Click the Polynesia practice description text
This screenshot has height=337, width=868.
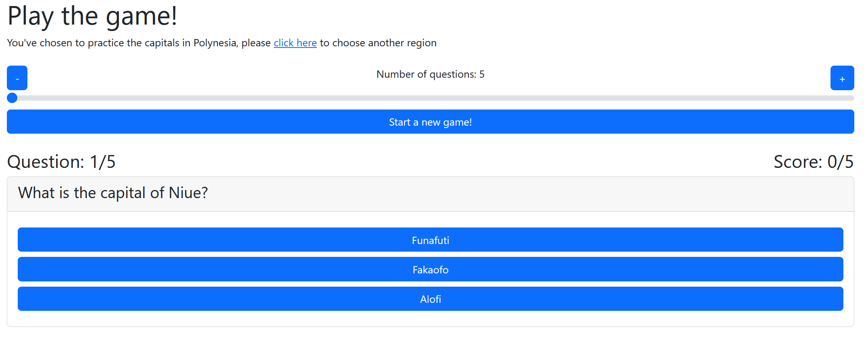(x=139, y=43)
